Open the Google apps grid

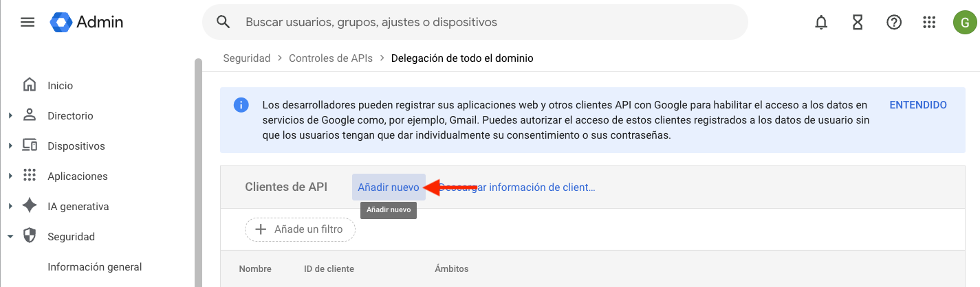click(x=929, y=23)
